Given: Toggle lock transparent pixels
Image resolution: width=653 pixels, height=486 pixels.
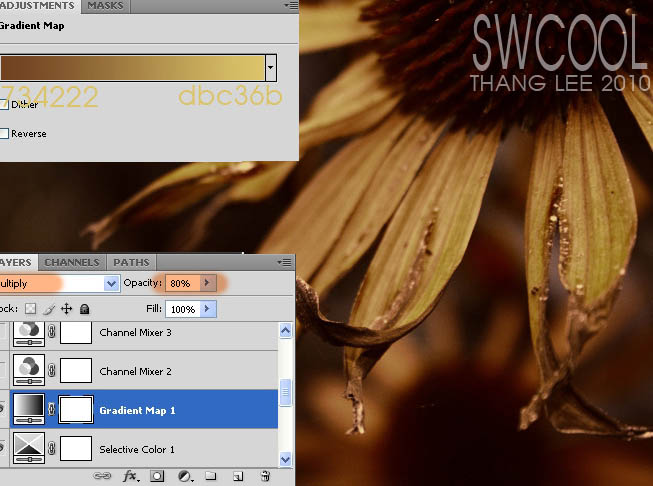Looking at the screenshot, I should [30, 309].
